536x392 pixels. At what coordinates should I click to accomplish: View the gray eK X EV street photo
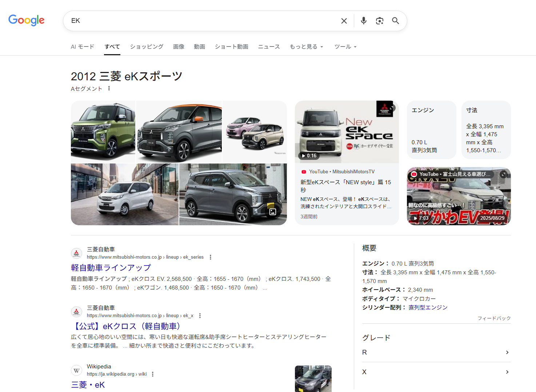pyautogui.click(x=233, y=194)
